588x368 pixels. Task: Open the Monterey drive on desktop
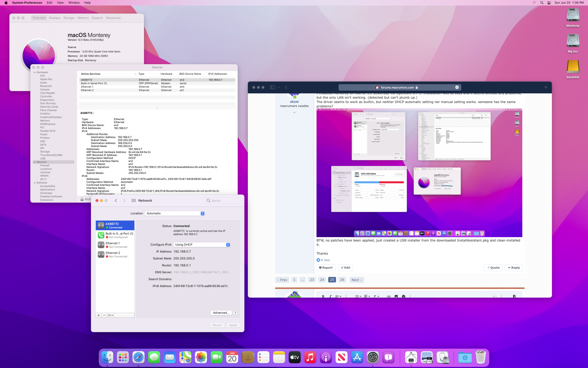point(572,15)
